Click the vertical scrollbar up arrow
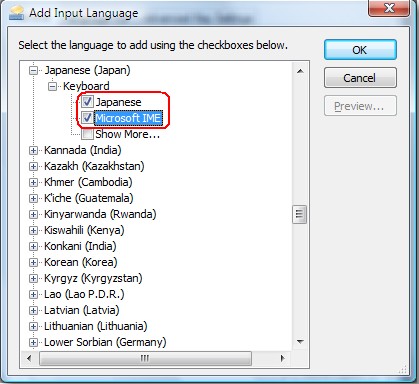Viewport: 419px width, 384px height. pyautogui.click(x=300, y=71)
